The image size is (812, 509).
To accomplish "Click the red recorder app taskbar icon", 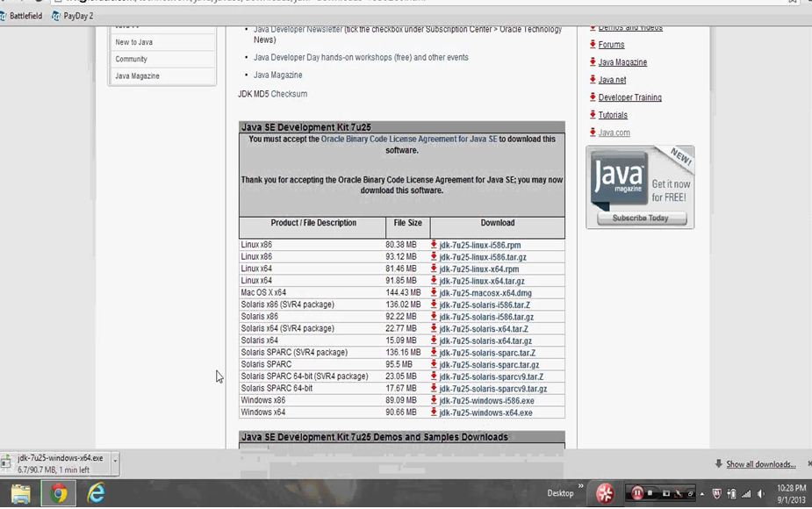I will coord(604,493).
